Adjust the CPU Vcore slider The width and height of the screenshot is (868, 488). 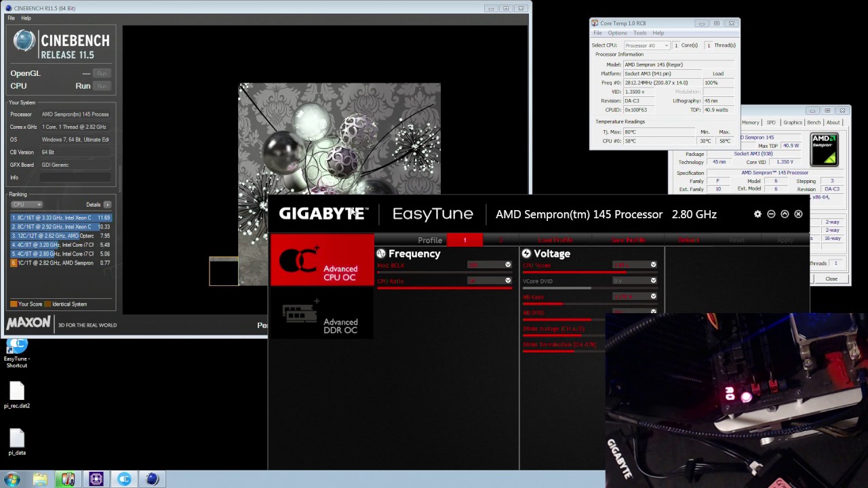[590, 272]
